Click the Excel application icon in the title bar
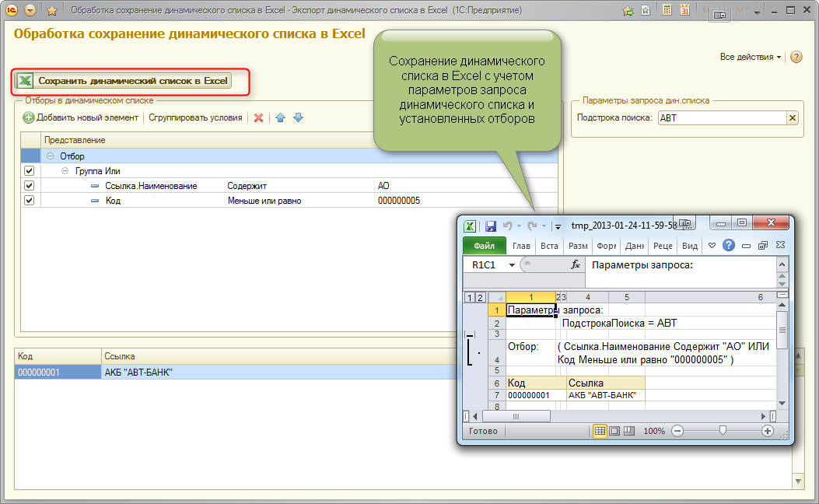Viewport: 819px width, 504px height. [x=470, y=226]
